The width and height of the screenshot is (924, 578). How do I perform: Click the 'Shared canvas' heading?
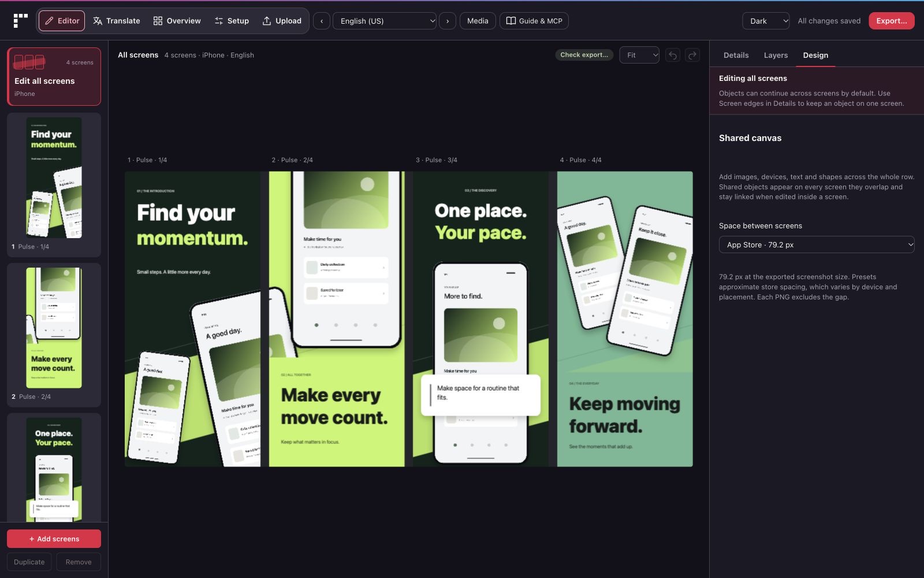point(750,138)
